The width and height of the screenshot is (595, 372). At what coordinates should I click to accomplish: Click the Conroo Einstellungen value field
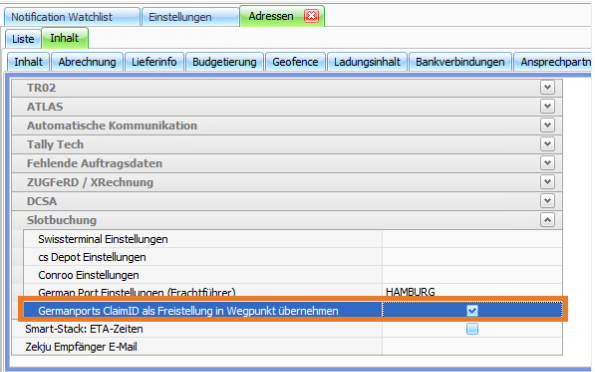point(472,275)
